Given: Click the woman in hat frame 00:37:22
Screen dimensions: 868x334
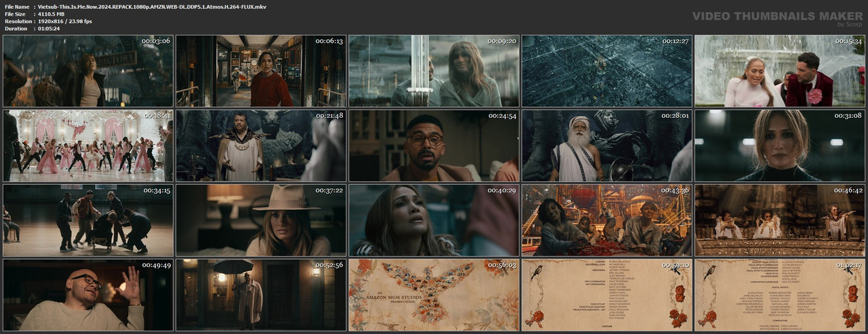Looking at the screenshot, I should (261, 220).
